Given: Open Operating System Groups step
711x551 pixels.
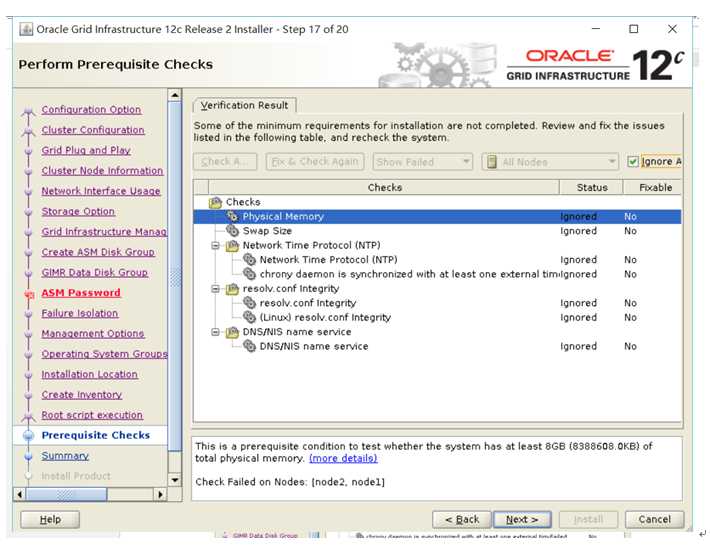Looking at the screenshot, I should pos(104,354).
